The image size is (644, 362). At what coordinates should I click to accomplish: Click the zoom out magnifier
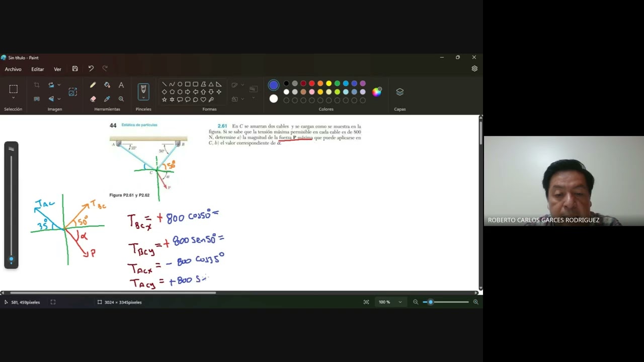416,302
